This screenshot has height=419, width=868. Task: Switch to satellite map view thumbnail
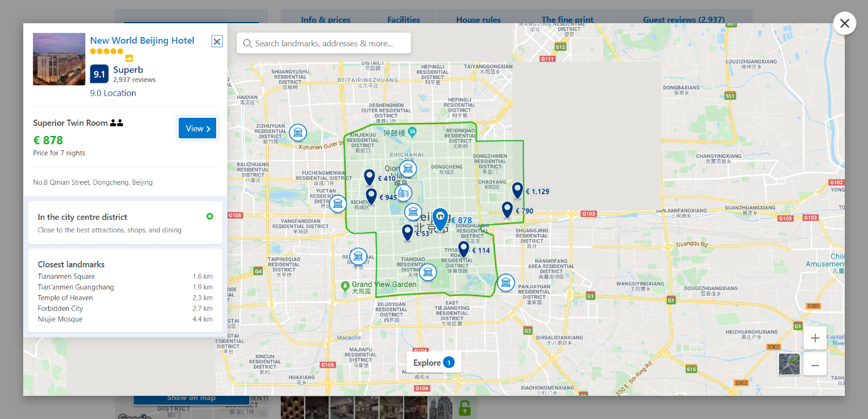(x=789, y=364)
